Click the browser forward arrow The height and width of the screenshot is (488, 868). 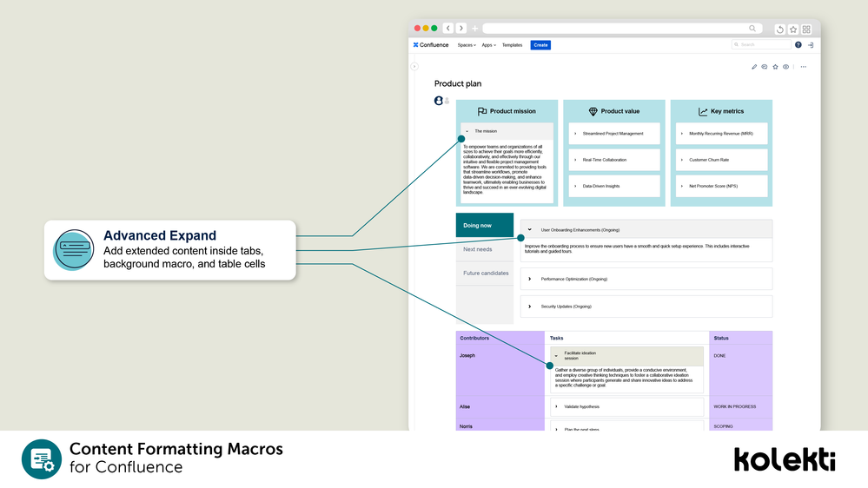(461, 28)
